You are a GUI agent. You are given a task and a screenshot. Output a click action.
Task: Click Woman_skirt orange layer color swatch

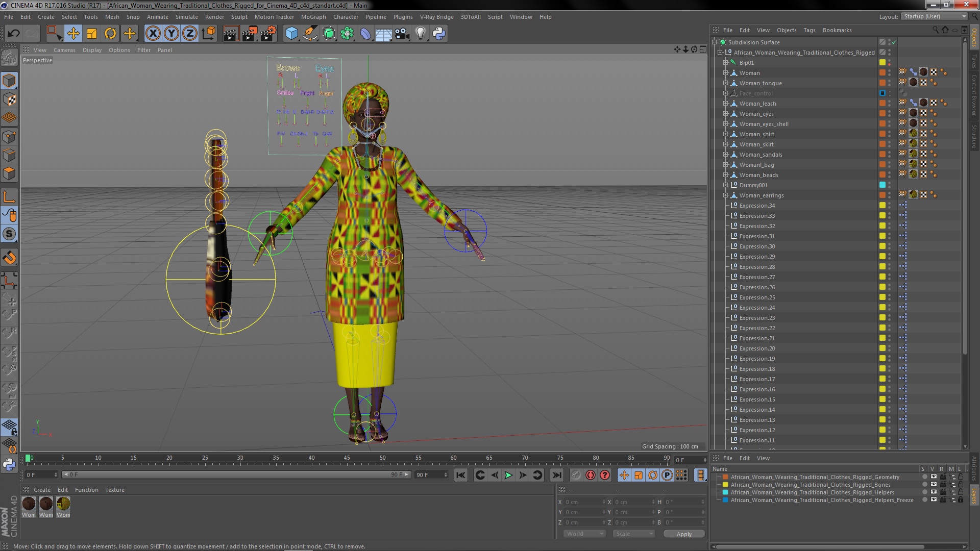[x=883, y=144]
